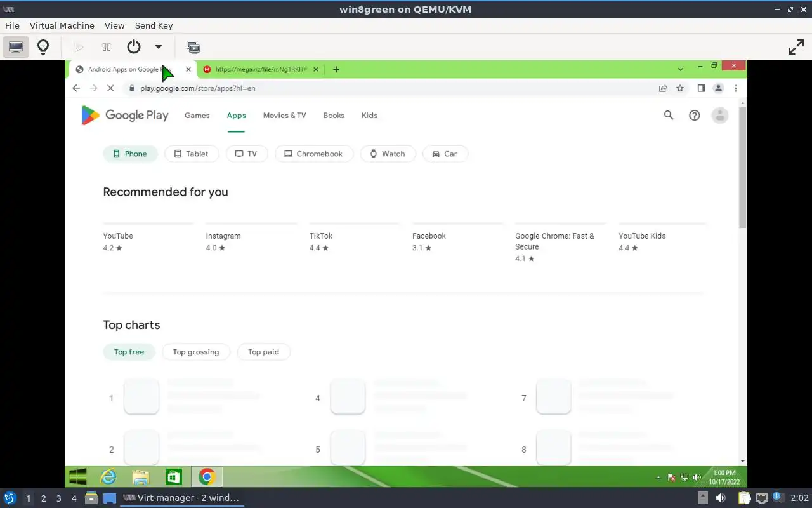The height and width of the screenshot is (508, 812).
Task: Pause the virtual machine
Action: click(x=107, y=47)
